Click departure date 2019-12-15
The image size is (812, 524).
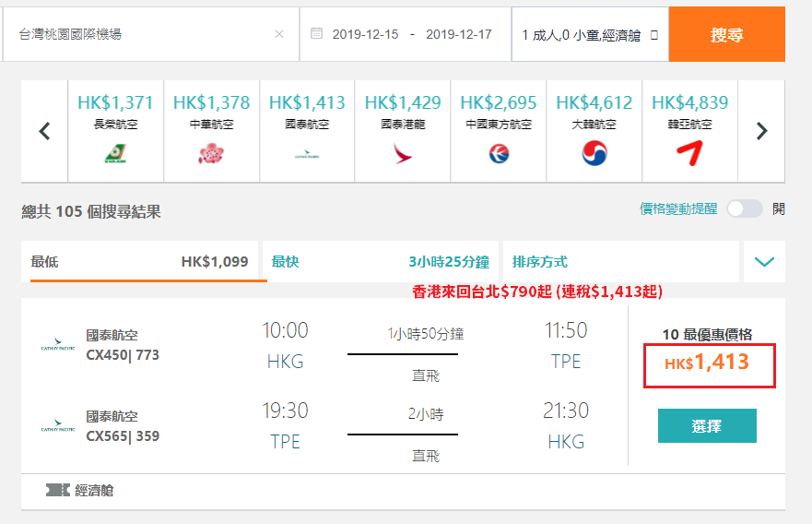(365, 34)
